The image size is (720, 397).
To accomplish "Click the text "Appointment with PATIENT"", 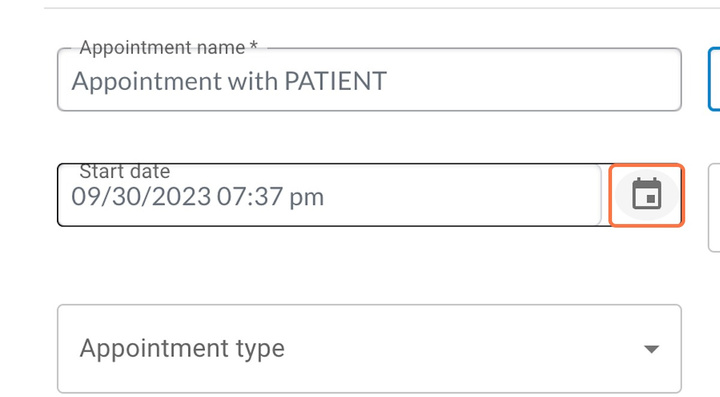I will pos(229,82).
